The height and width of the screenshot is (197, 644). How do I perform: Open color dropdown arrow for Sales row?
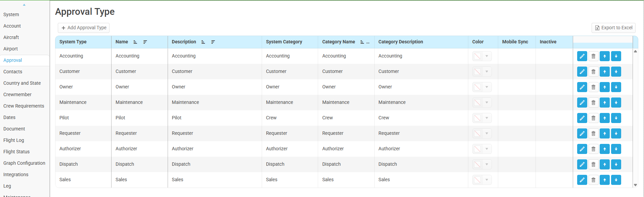pyautogui.click(x=486, y=180)
